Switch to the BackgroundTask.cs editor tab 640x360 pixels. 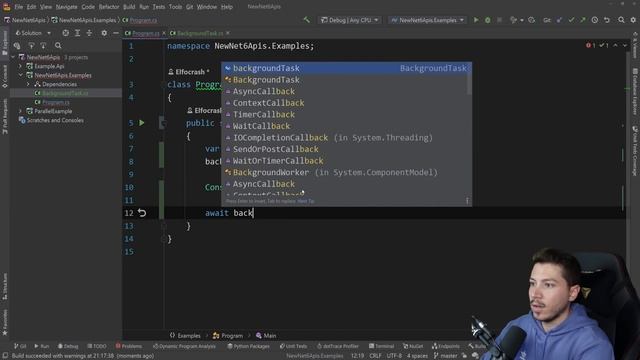tap(200, 33)
